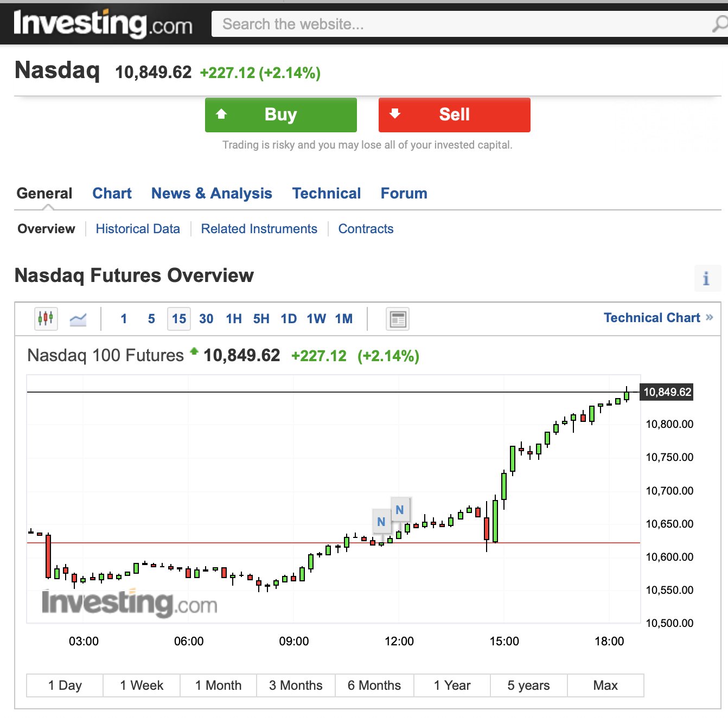Screen dimensions: 728x718
Task: Focus the Search the website field
Action: pos(461,24)
